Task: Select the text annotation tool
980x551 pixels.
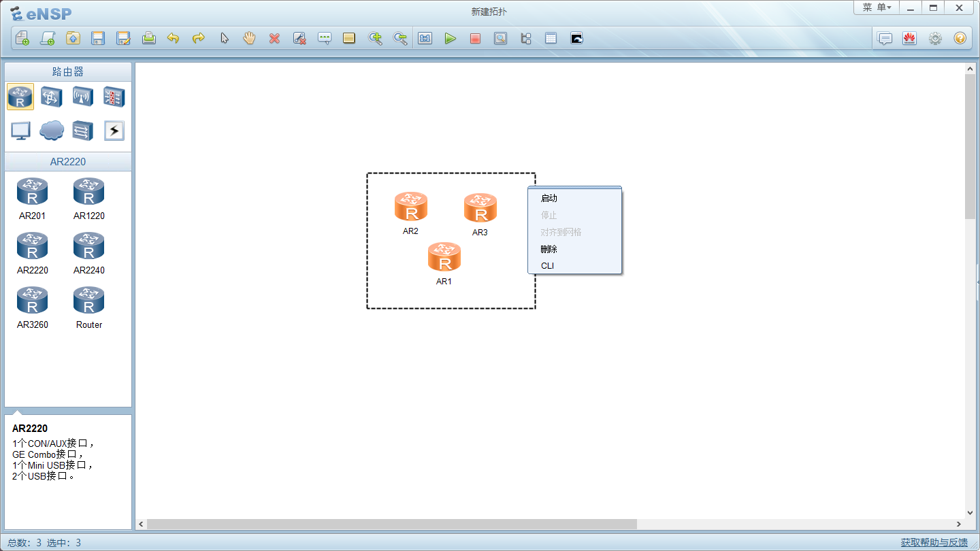Action: pos(325,38)
